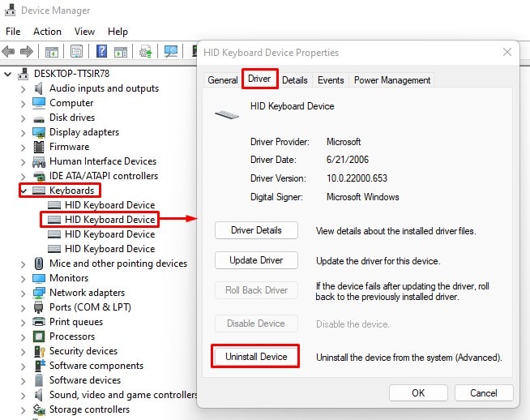Click the blue Help question-mark icon
The image size is (530, 420).
[x=101, y=51]
